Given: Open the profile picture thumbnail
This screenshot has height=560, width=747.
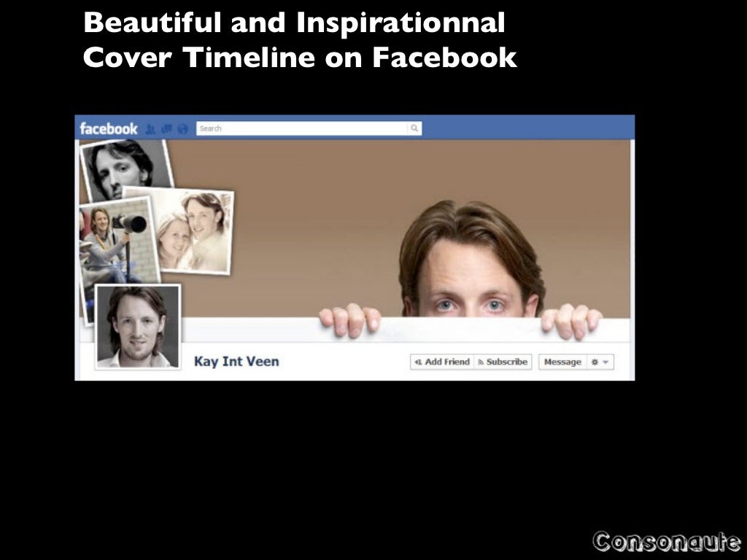Looking at the screenshot, I should click(x=138, y=327).
